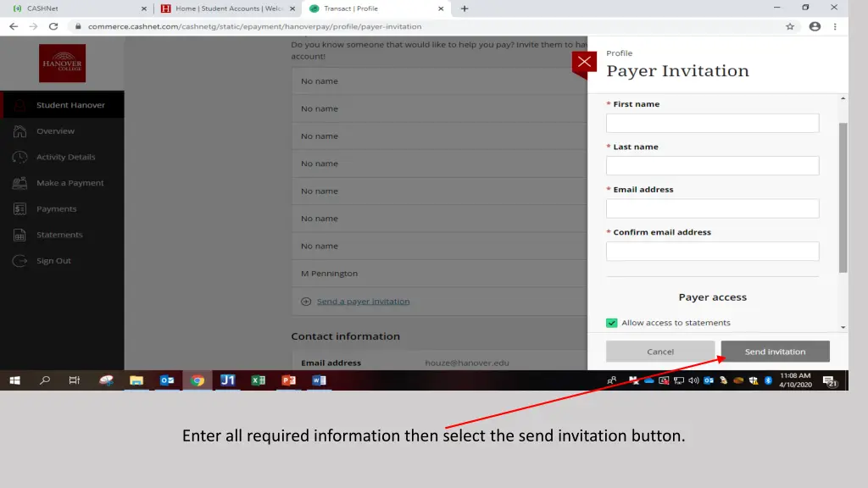
Task: Go back to the previous page
Action: point(14,26)
